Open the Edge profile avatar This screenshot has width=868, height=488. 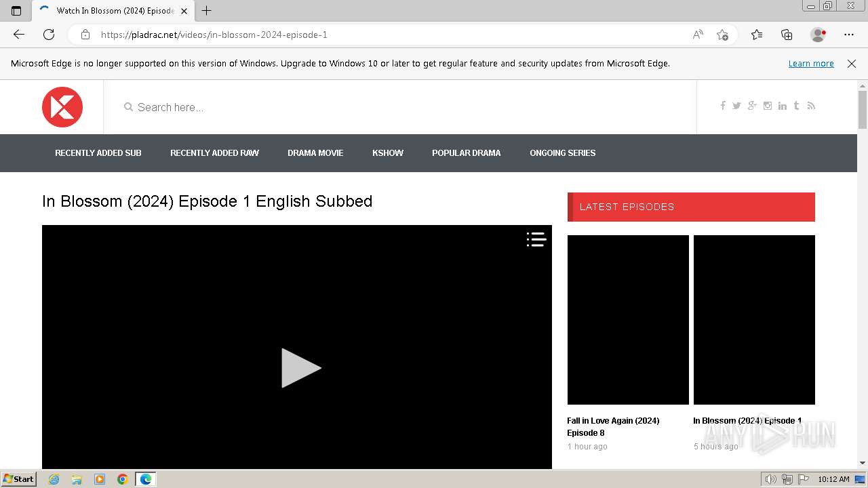point(818,35)
